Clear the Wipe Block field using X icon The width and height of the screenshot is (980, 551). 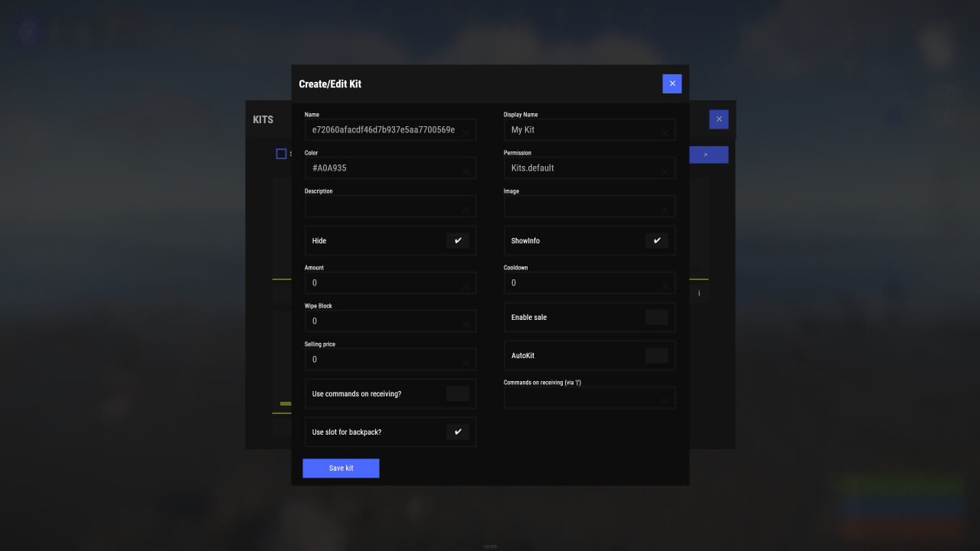click(465, 324)
